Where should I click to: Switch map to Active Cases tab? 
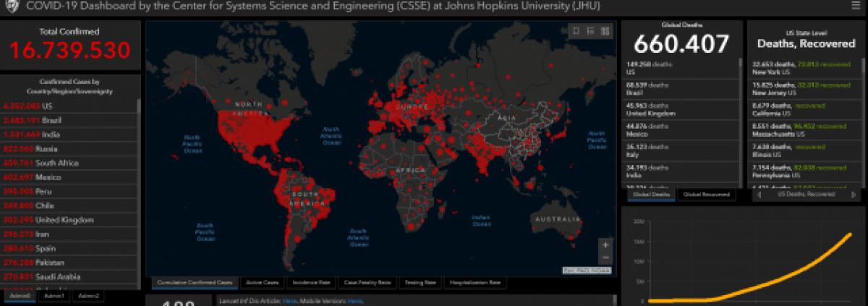(x=263, y=282)
